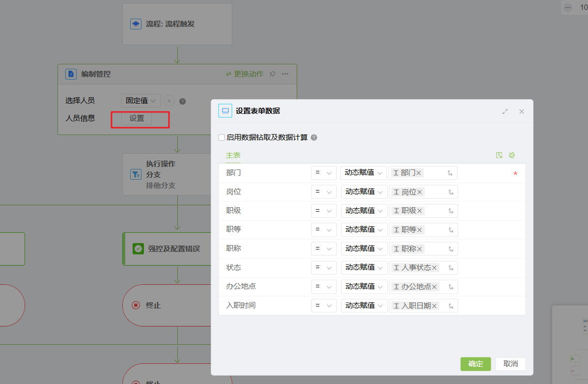Click the 更换动作 link
Viewport: 588px width, 384px height.
pos(245,74)
